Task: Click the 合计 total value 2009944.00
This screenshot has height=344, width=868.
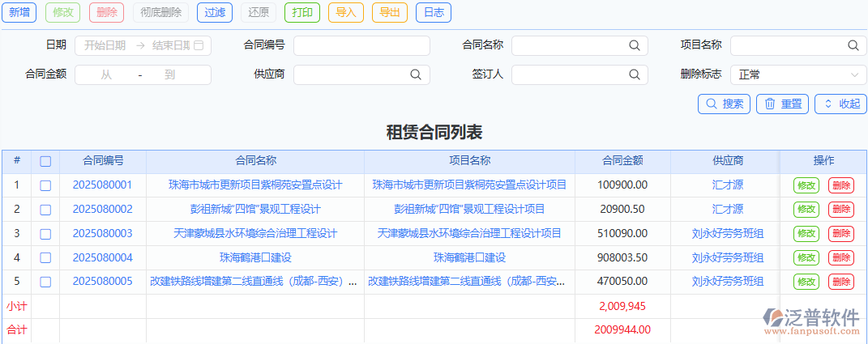Action: point(622,330)
